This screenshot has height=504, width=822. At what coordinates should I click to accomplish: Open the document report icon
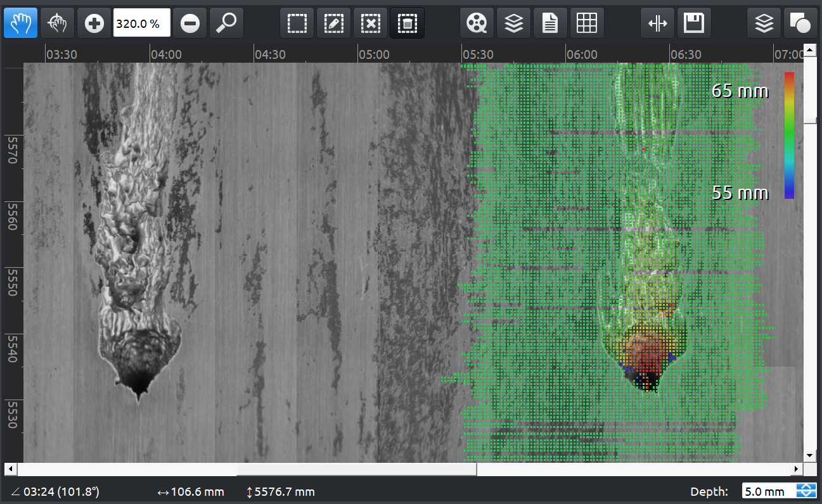(x=550, y=23)
